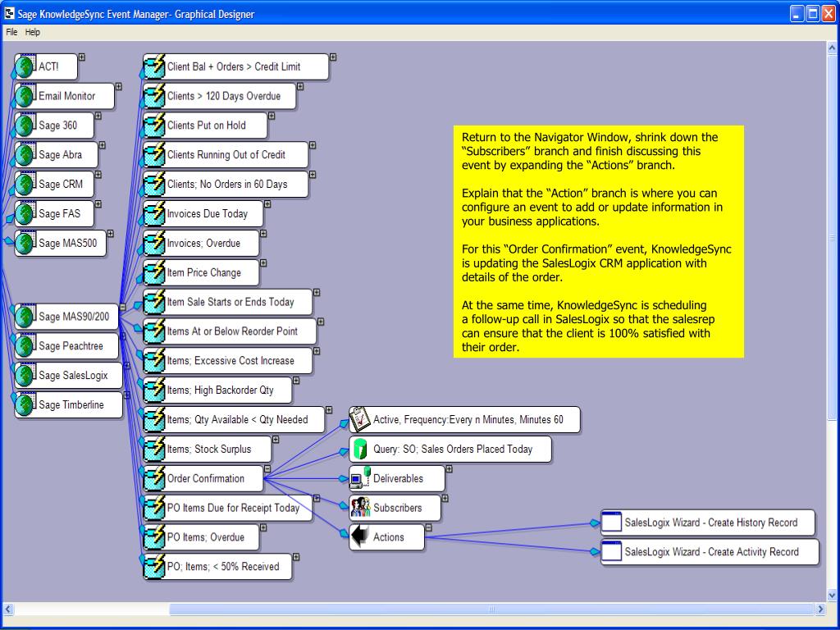Click the vertical scrollbar thumb
Screen dimensions: 840x630
pos(832,237)
